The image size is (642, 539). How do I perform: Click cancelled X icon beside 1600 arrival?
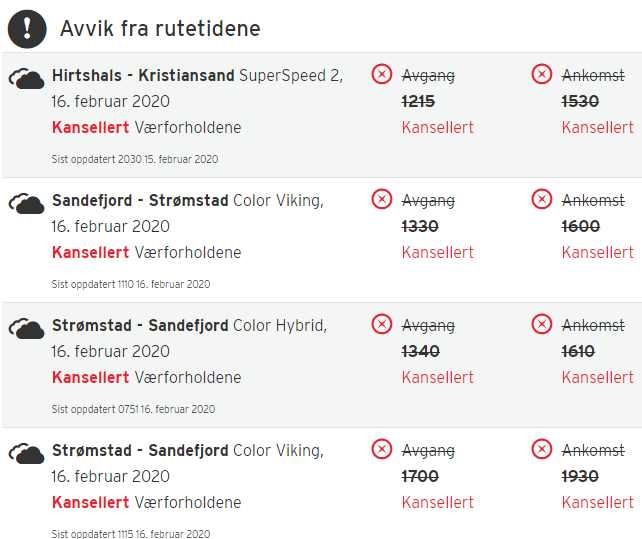pos(542,199)
